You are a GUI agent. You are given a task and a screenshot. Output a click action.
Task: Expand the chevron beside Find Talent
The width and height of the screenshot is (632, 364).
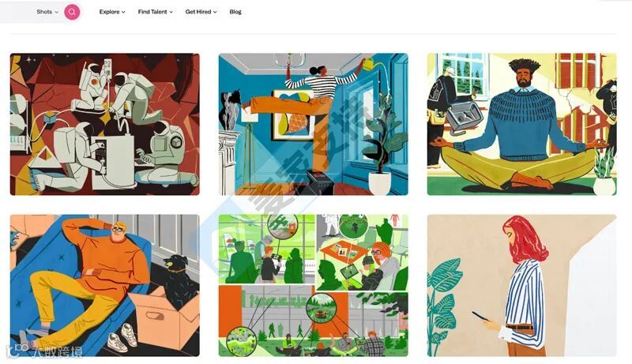(171, 12)
